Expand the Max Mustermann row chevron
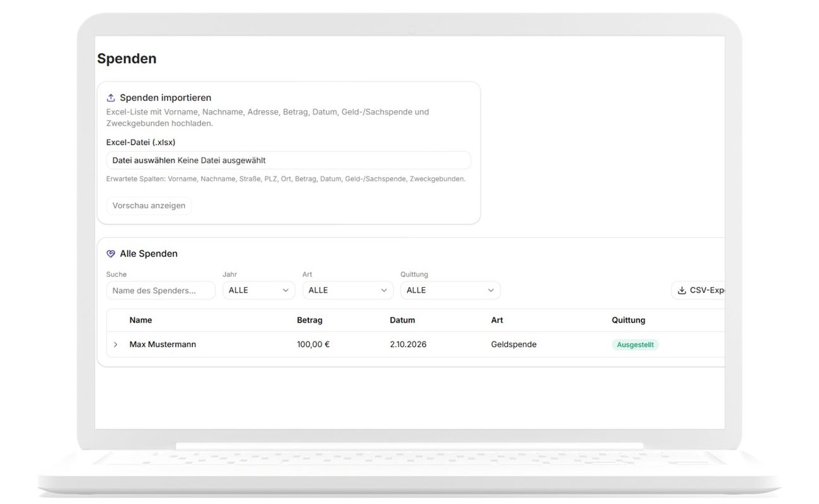The width and height of the screenshot is (819, 504). (x=115, y=345)
